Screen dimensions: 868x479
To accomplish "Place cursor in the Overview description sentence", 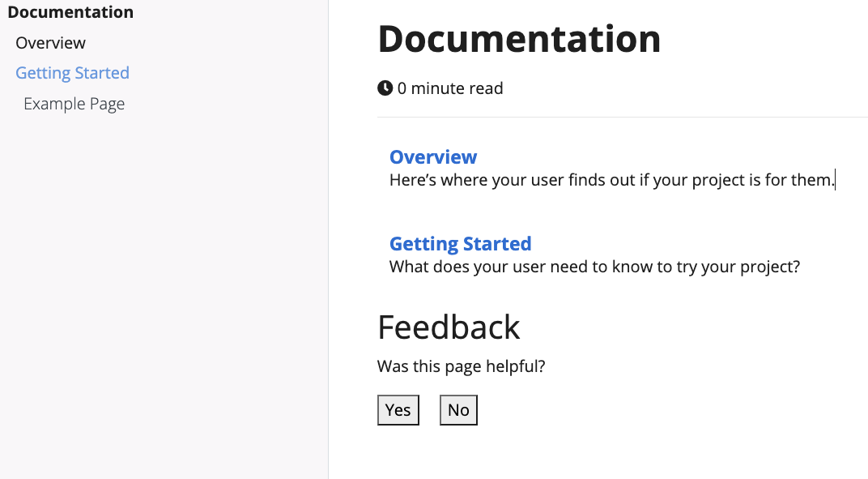I will (x=607, y=179).
